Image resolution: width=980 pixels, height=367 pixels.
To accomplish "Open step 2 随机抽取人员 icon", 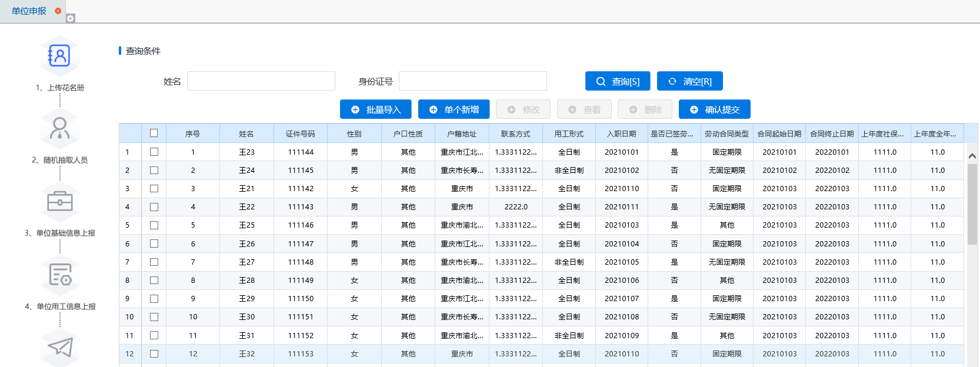I will (59, 129).
